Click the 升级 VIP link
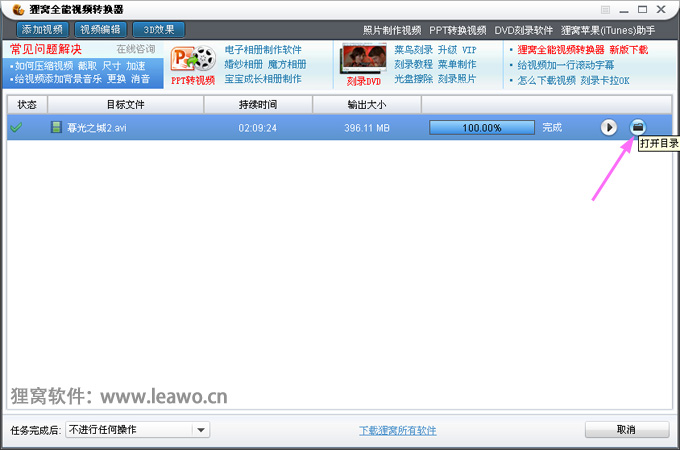Viewport: 680px width, 450px height. (x=457, y=50)
